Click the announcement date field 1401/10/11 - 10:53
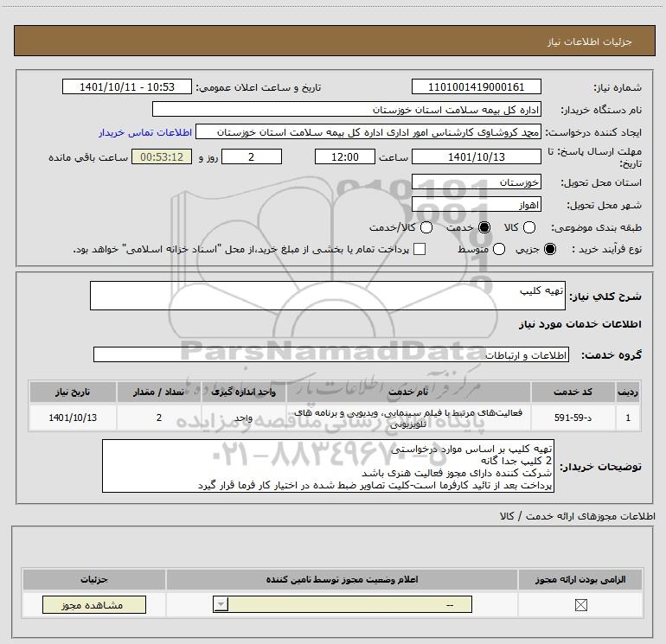 (127, 86)
